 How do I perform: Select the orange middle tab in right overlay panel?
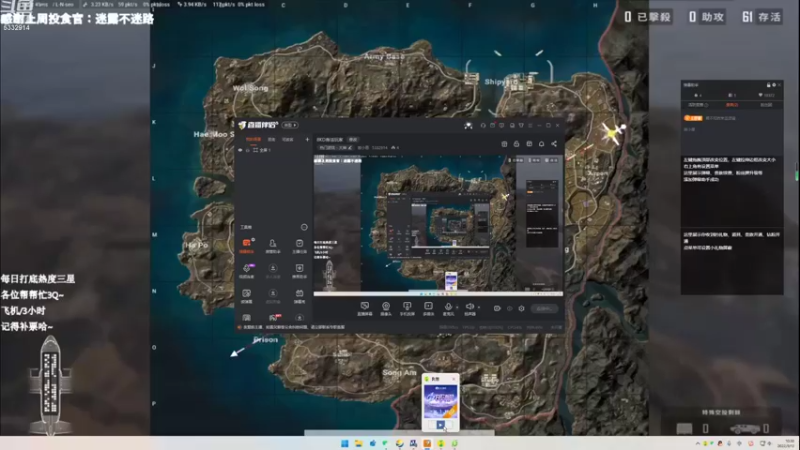(732, 105)
